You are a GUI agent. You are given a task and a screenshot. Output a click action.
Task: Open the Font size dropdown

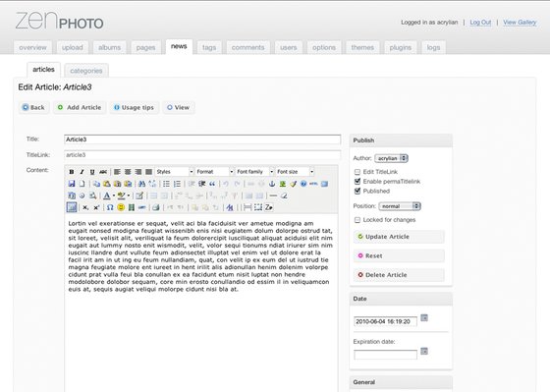click(295, 172)
